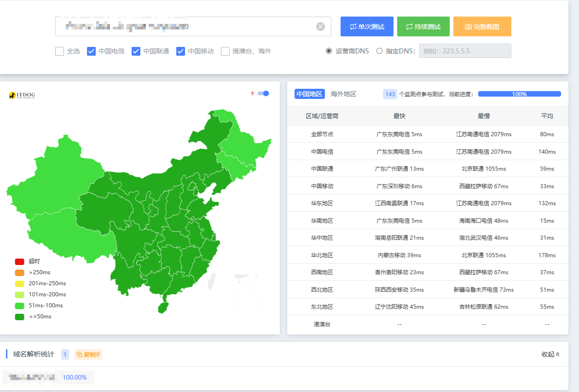Viewport: 579px width, 392px height.
Task: Click the ITDOG logo
Action: point(22,95)
